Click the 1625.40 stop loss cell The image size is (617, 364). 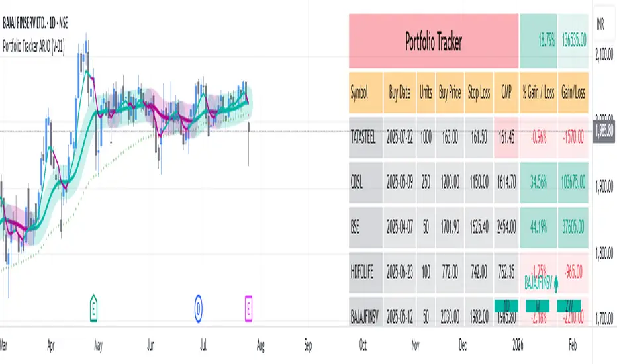479,227
